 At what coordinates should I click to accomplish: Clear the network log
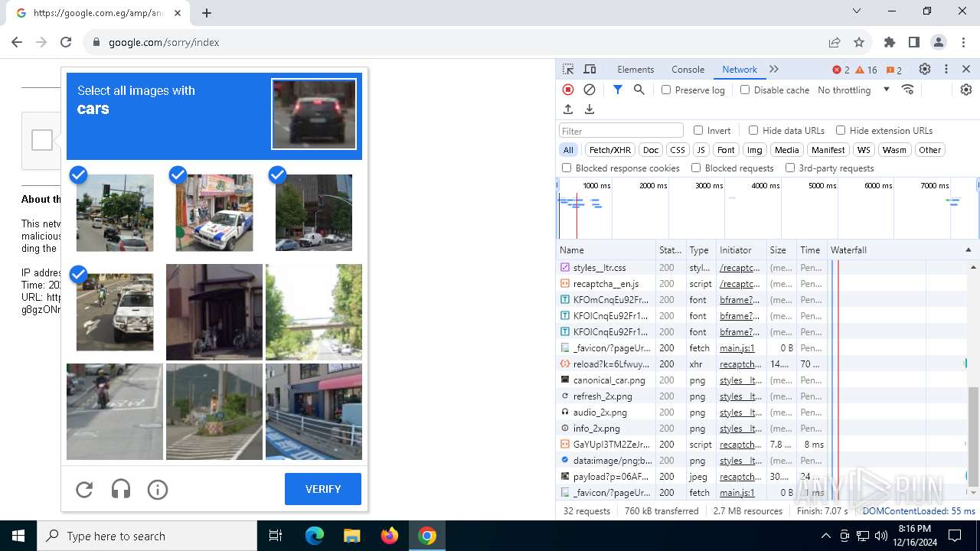590,90
